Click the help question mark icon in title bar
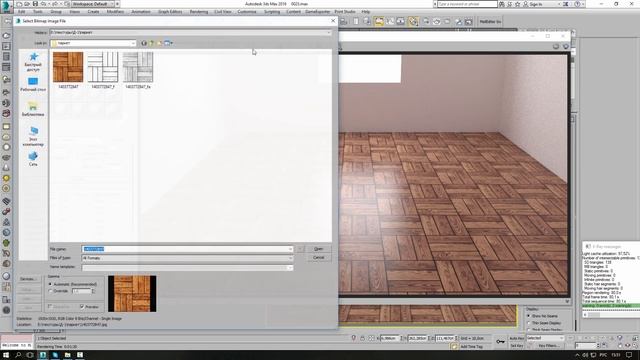640x360 pixels. (577, 4)
